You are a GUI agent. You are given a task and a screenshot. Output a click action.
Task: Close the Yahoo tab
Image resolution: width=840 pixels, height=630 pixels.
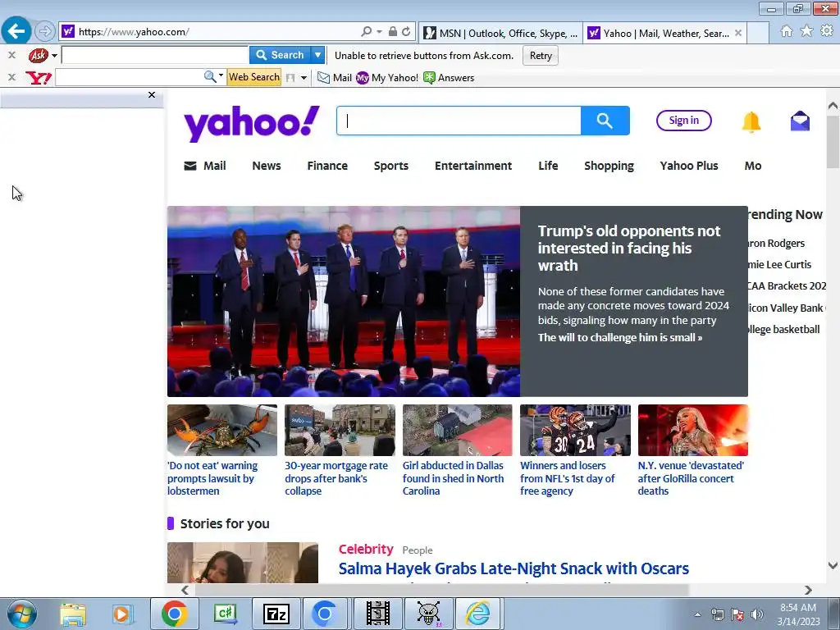pyautogui.click(x=738, y=33)
